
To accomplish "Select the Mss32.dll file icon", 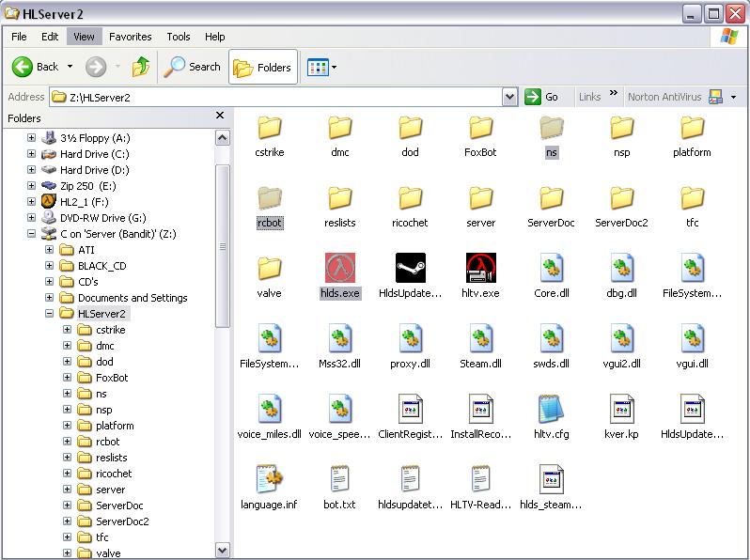I will pos(339,338).
